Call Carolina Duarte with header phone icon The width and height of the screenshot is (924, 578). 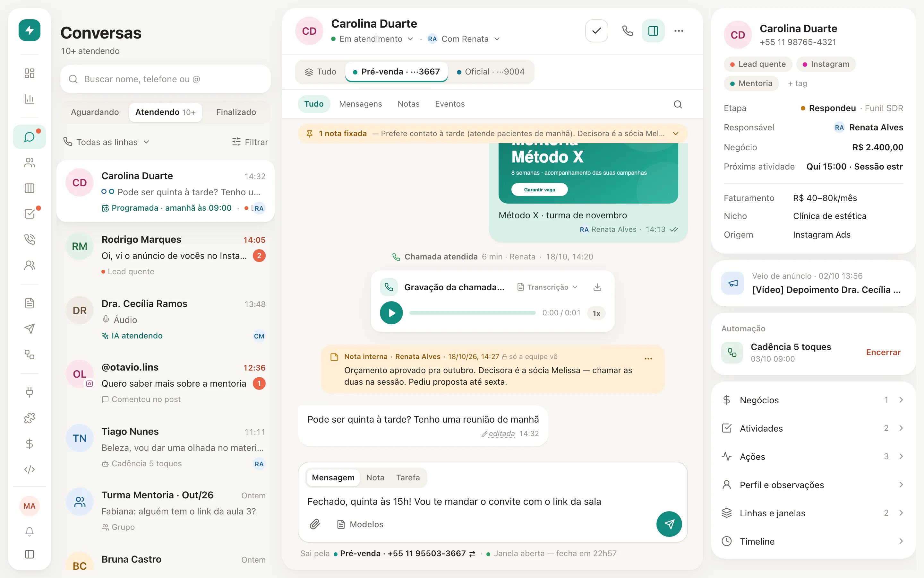[627, 31]
